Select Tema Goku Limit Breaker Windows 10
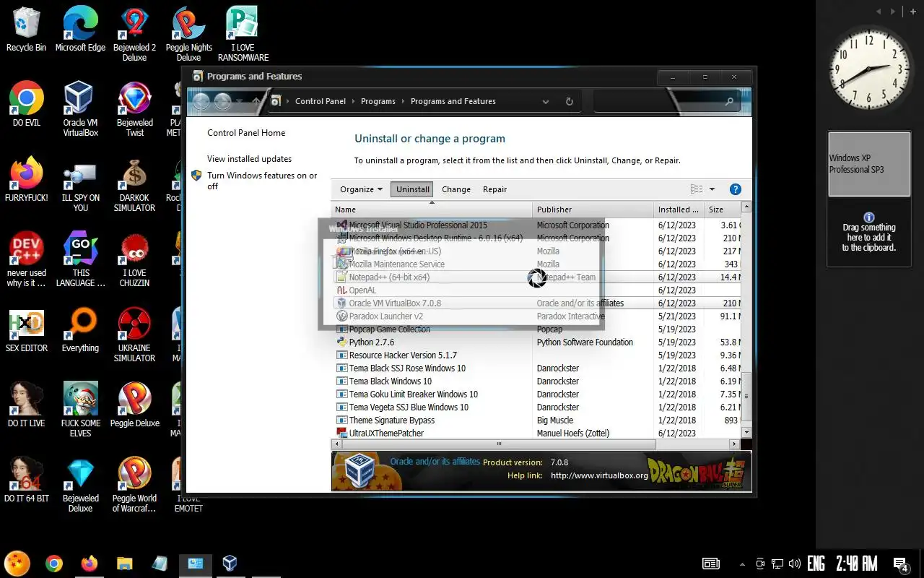Image resolution: width=924 pixels, height=578 pixels. tap(536, 394)
